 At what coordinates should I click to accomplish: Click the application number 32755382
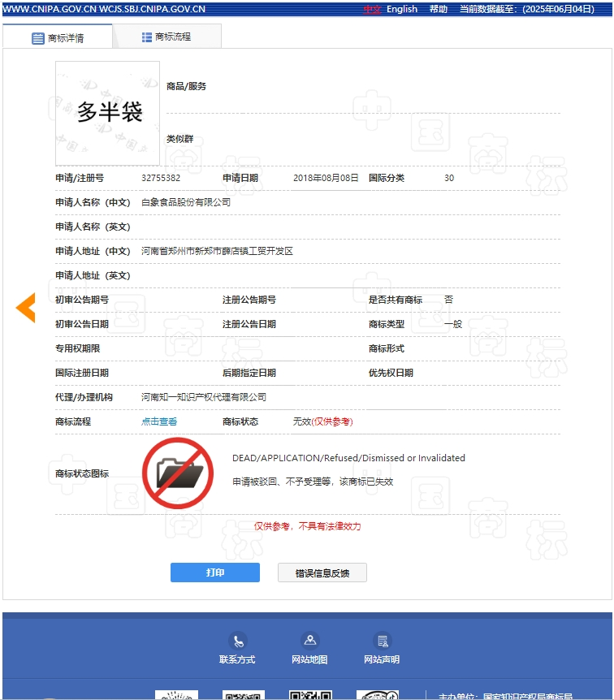[161, 178]
